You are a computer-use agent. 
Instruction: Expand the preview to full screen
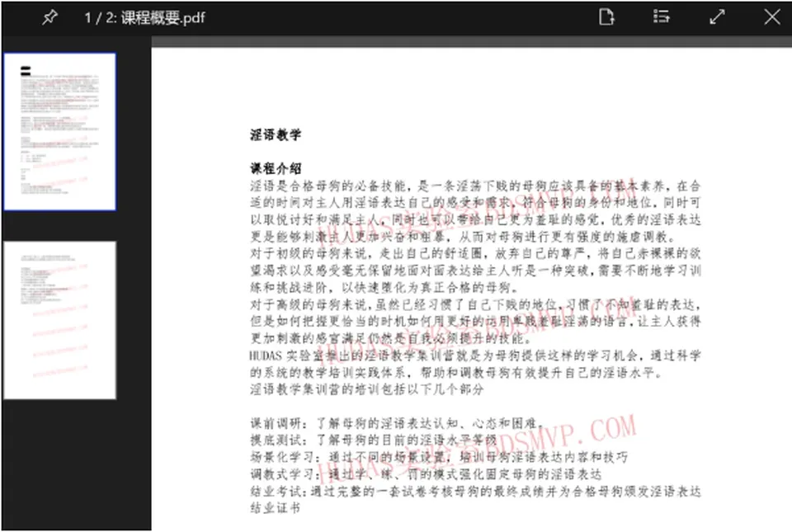click(x=717, y=17)
